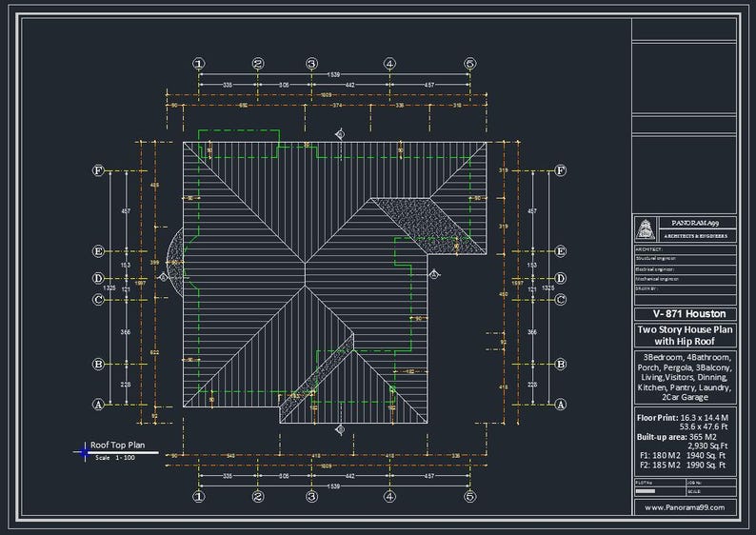The width and height of the screenshot is (756, 535).
Task: Click the Roof Top Plan label
Action: [x=118, y=445]
